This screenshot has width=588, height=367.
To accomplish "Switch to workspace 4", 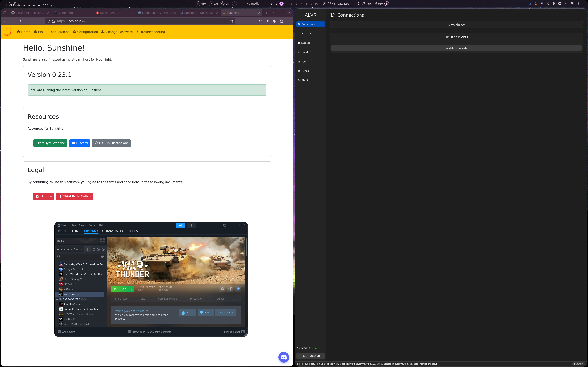I will [x=286, y=4].
